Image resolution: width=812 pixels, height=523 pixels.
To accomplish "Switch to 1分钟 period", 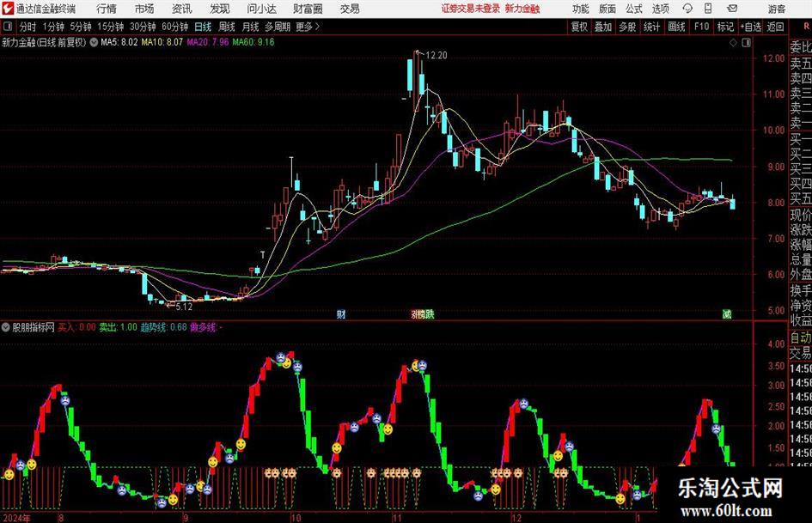I will click(53, 27).
